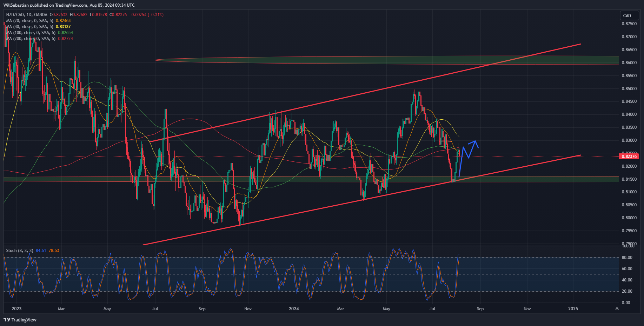Click the 20.00 Stoch axis label

tap(627, 291)
